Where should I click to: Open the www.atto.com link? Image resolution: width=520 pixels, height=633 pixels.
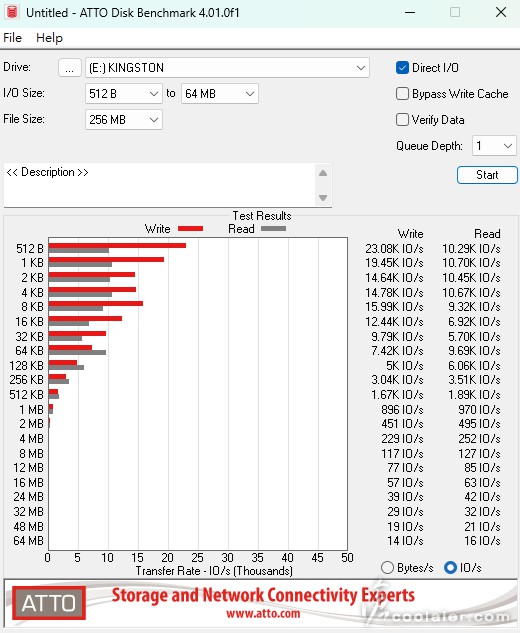click(x=263, y=614)
